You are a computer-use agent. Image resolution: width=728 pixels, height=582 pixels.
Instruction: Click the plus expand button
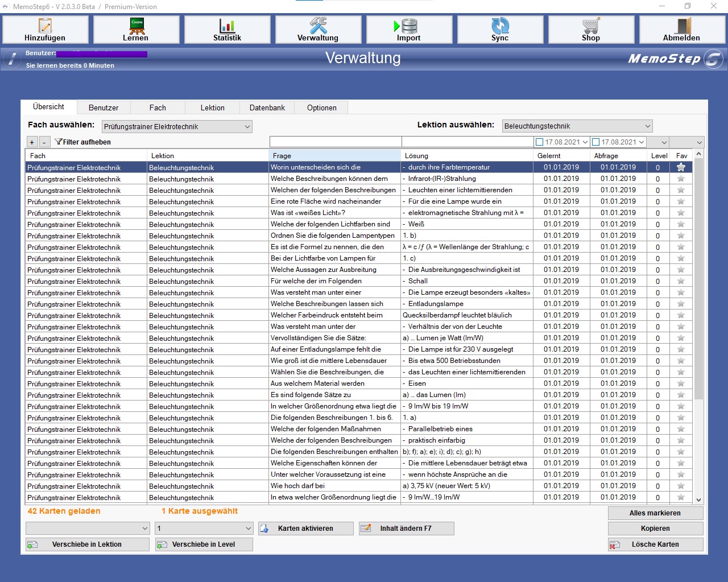[32, 142]
